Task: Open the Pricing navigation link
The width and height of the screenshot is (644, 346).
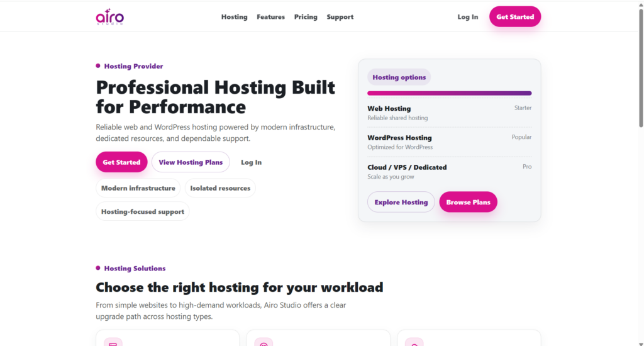Action: tap(306, 17)
